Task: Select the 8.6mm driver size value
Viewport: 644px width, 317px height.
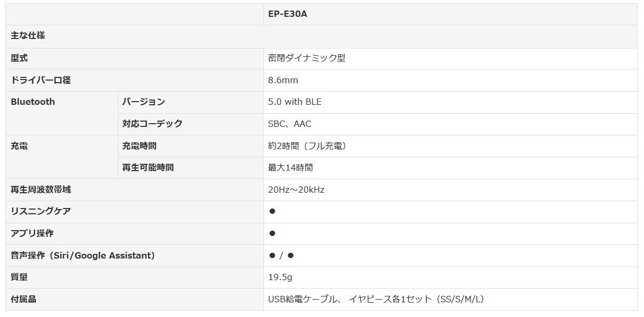Action: [x=283, y=80]
